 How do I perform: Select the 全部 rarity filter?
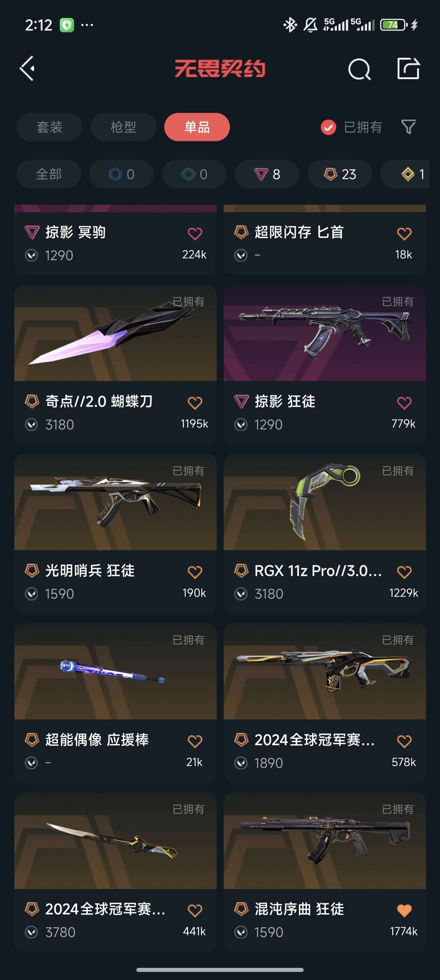[49, 174]
